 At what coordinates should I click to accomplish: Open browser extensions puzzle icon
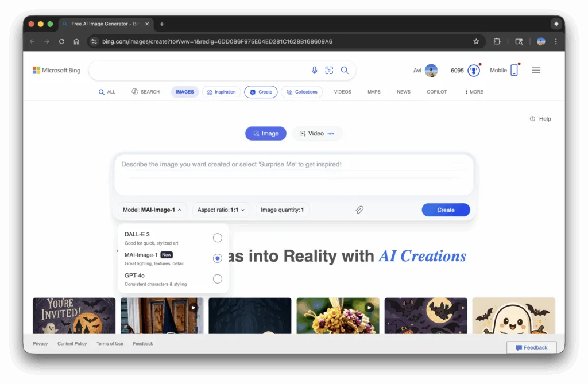(x=497, y=42)
